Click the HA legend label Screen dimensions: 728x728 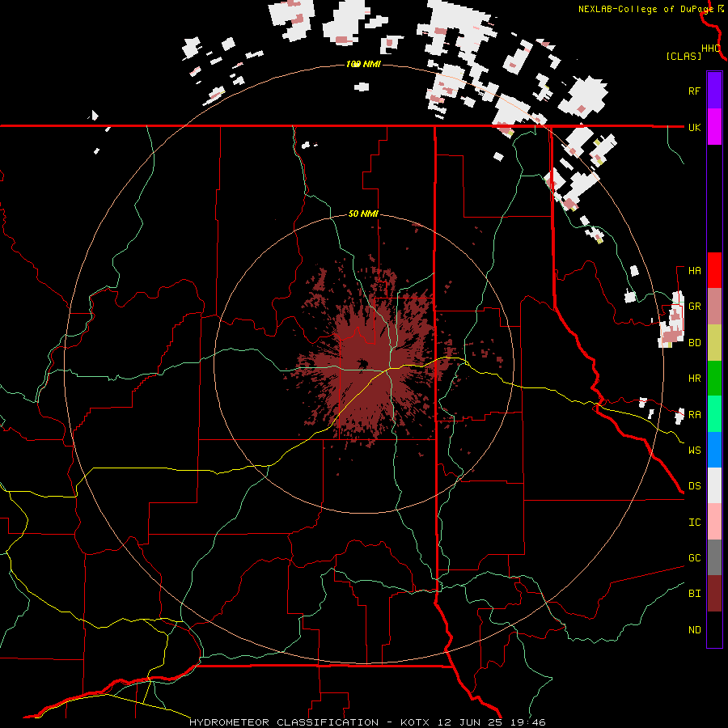694,271
